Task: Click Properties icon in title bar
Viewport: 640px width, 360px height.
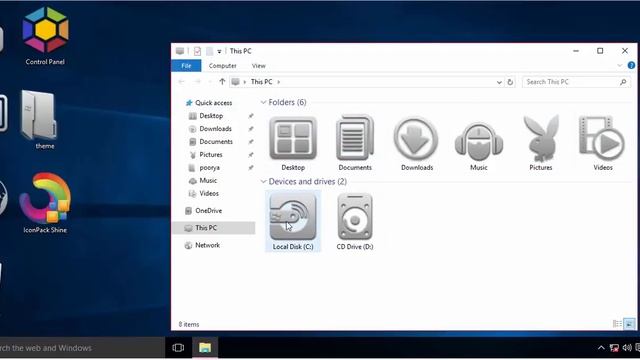Action: coord(197,51)
